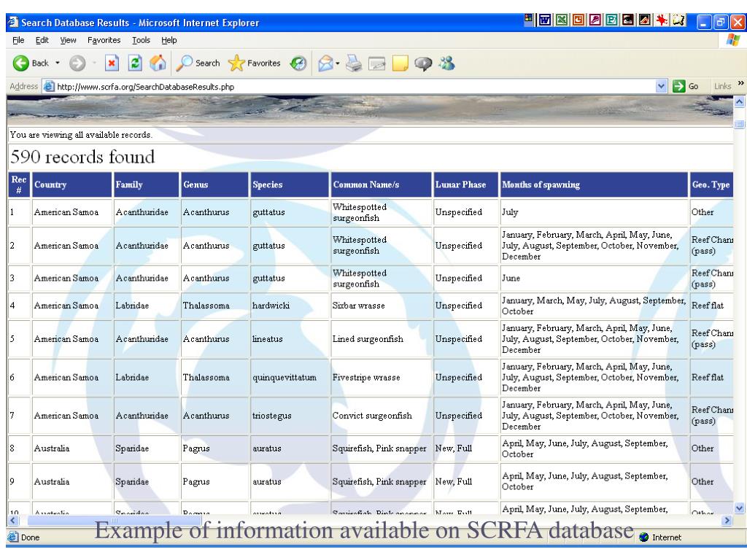Click the 'Done' status bar text
This screenshot has height=560, width=747.
tap(30, 537)
